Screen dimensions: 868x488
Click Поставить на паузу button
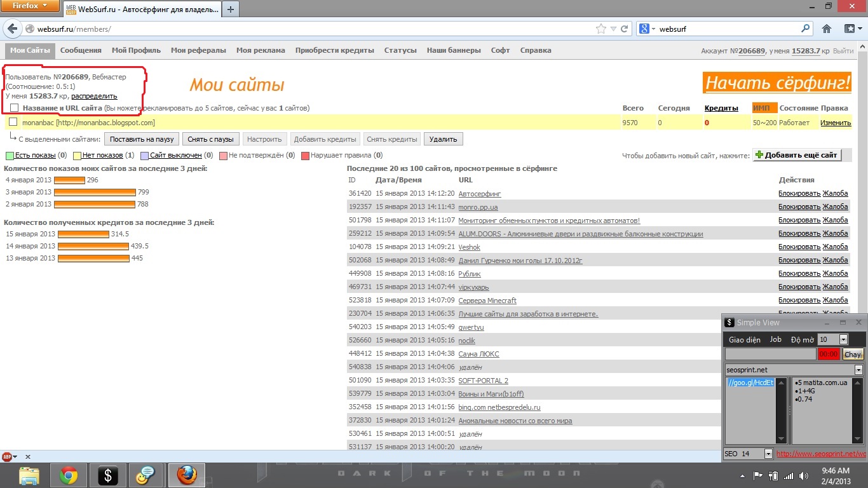coord(142,139)
